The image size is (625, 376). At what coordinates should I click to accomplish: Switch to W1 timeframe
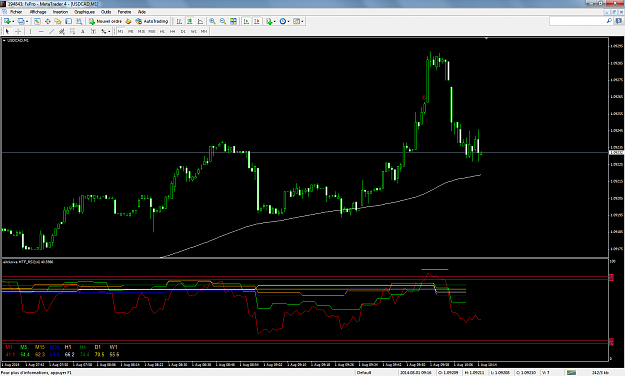click(x=193, y=31)
